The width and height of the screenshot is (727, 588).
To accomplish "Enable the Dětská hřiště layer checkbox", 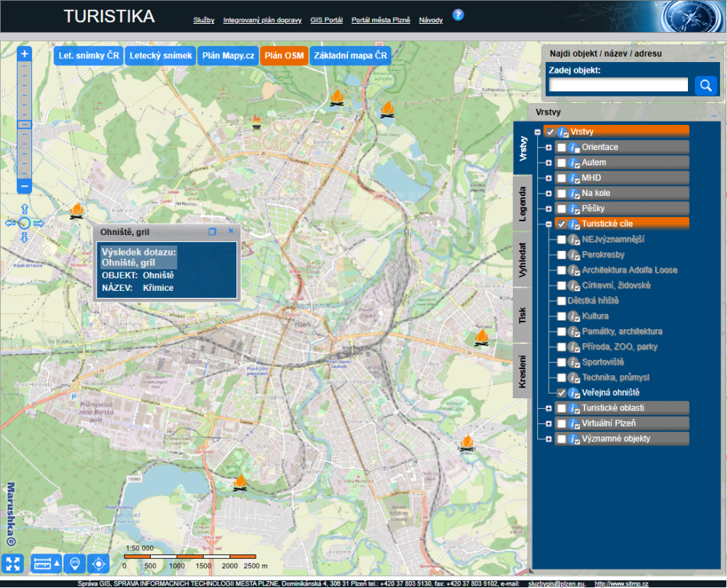I will click(562, 301).
